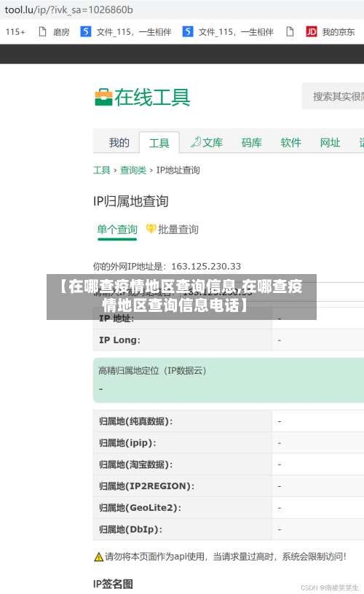Switch to the 我的 tab
Image resolution: width=364 pixels, height=594 pixels.
119,143
